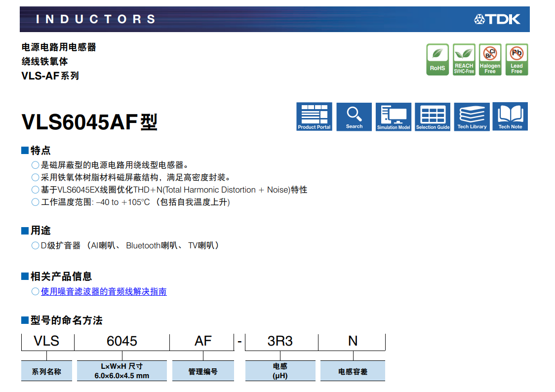Click the 型号的命名方法 section heading
The height and width of the screenshot is (392, 555).
tap(67, 320)
